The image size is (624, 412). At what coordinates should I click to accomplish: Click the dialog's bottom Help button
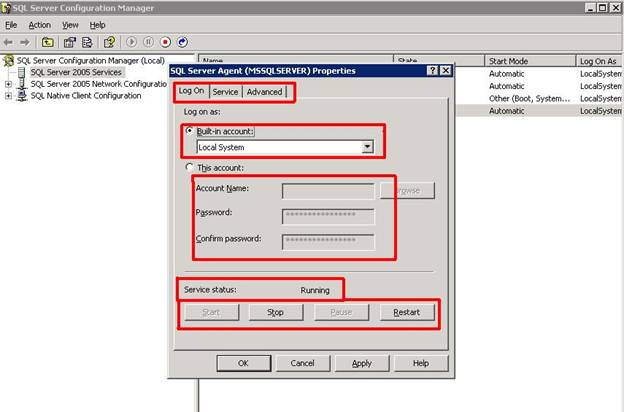coord(421,363)
